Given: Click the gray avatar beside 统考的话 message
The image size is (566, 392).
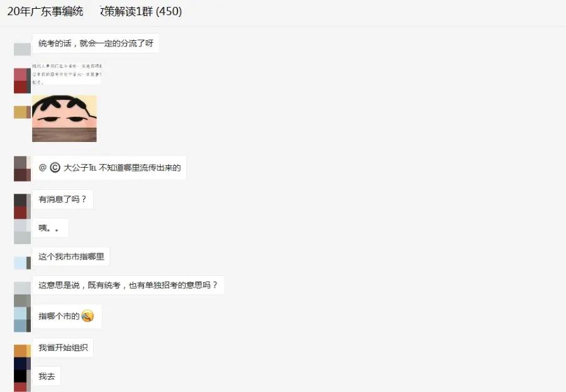Looking at the screenshot, I should point(22,49).
